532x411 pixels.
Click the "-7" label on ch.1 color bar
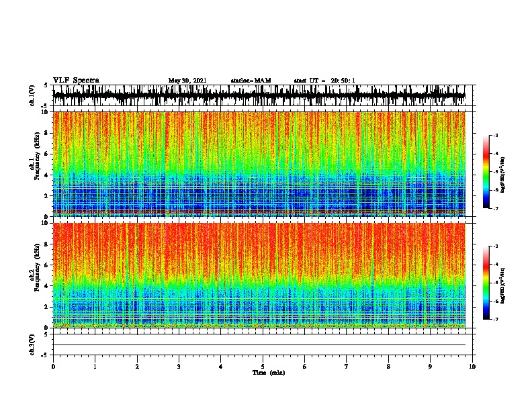click(x=496, y=208)
